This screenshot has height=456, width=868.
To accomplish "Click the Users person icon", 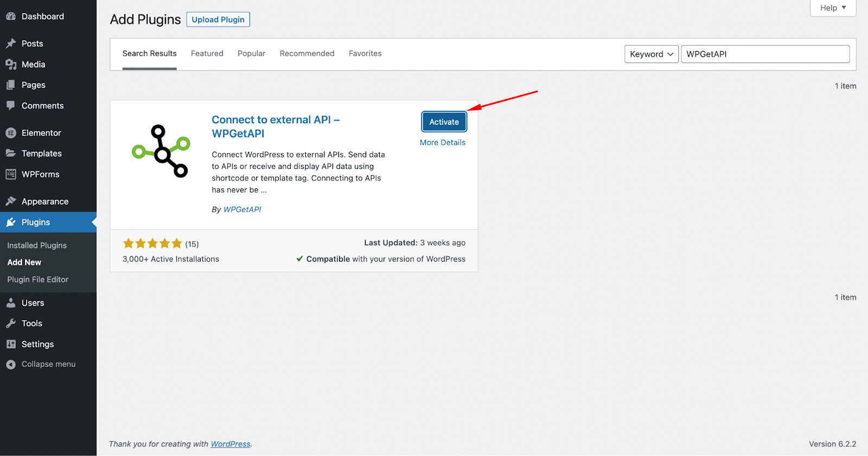I will pos(11,303).
